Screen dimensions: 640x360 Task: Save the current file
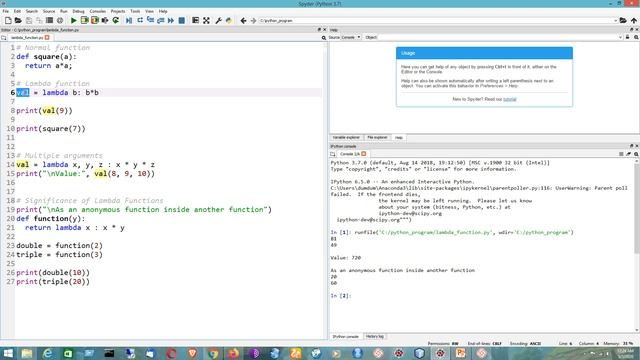point(29,20)
